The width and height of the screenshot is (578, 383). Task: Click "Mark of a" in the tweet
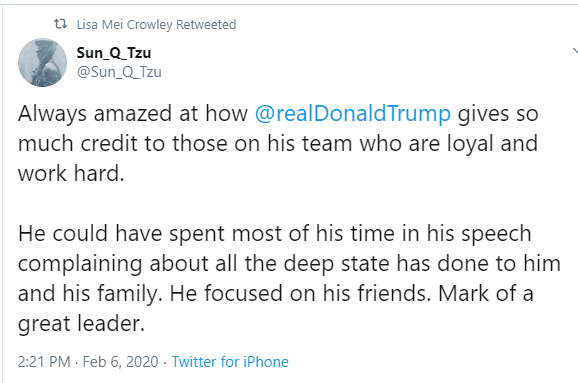pyautogui.click(x=486, y=294)
